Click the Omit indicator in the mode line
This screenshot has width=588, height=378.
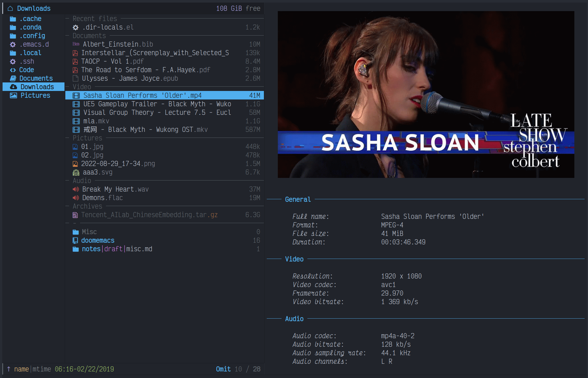click(223, 369)
